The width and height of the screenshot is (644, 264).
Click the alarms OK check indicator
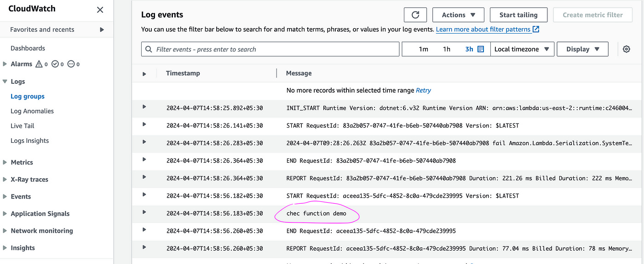point(55,64)
